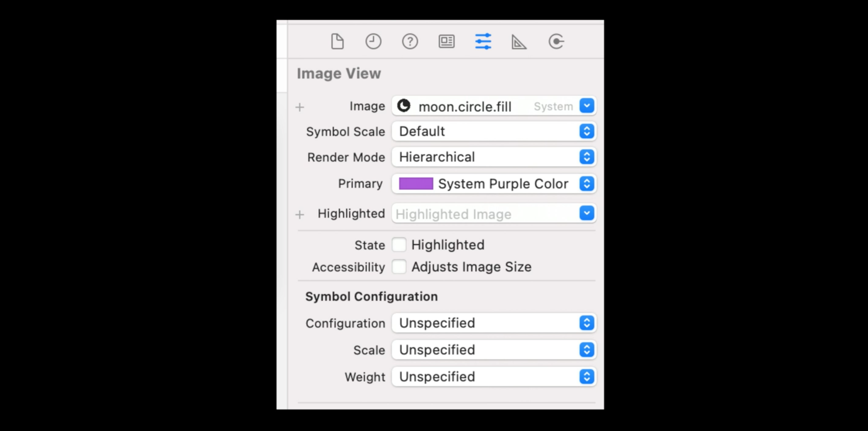Open the Configuration Unspecified popup
The width and height of the screenshot is (868, 431).
coord(494,323)
